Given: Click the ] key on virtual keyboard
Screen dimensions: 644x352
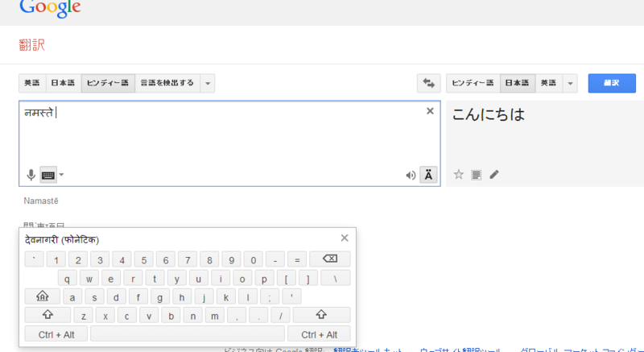Looking at the screenshot, I should click(x=308, y=278).
